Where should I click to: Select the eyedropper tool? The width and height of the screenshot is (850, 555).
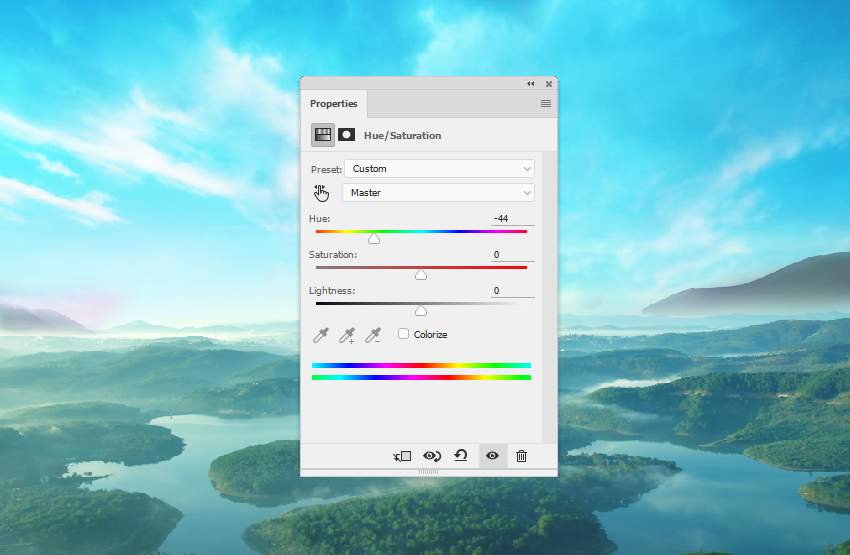point(321,335)
